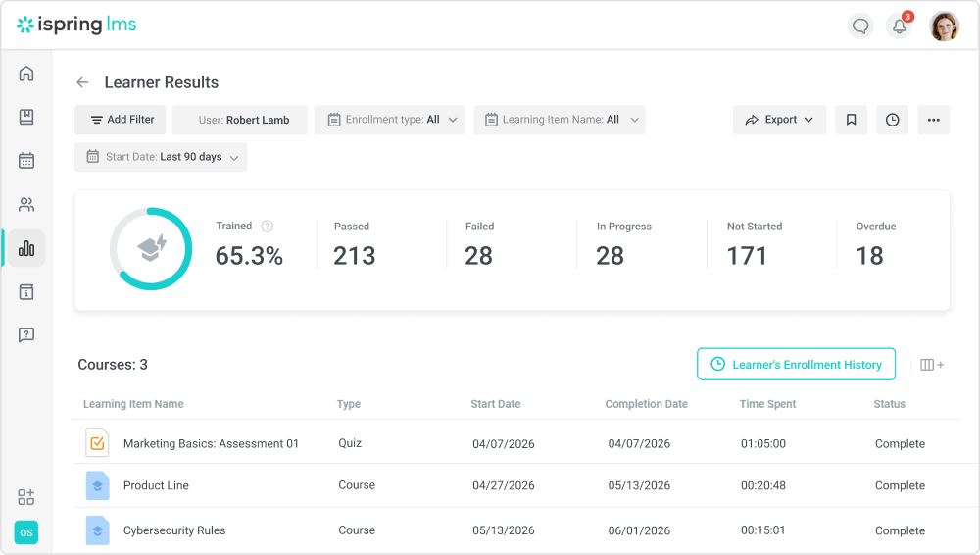Open the Users icon in sidebar
The width and height of the screenshot is (980, 555).
26,205
